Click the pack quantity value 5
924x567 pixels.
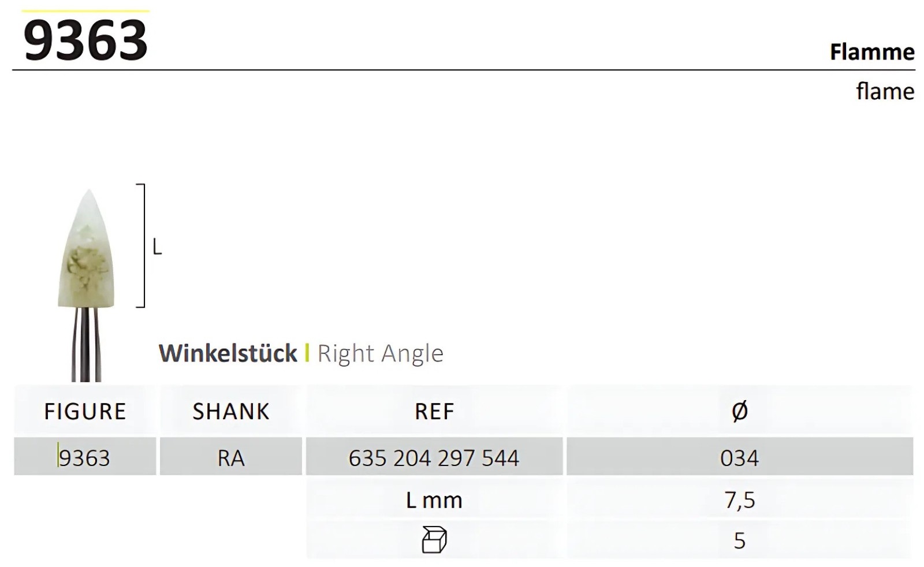click(739, 540)
